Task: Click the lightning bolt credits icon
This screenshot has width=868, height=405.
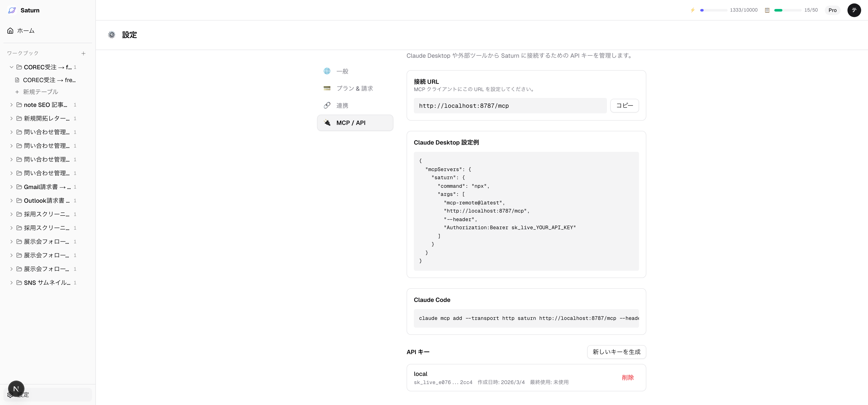Action: [x=693, y=10]
